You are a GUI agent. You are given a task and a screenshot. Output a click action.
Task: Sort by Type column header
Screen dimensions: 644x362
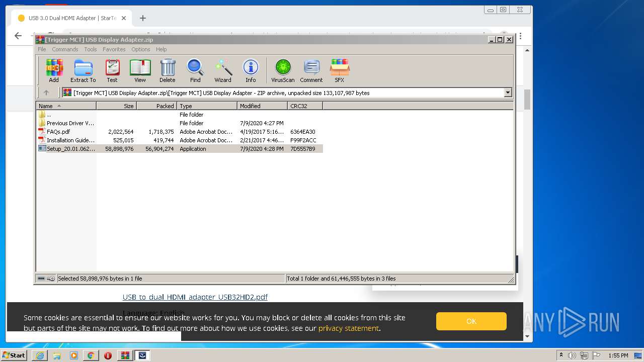click(207, 106)
